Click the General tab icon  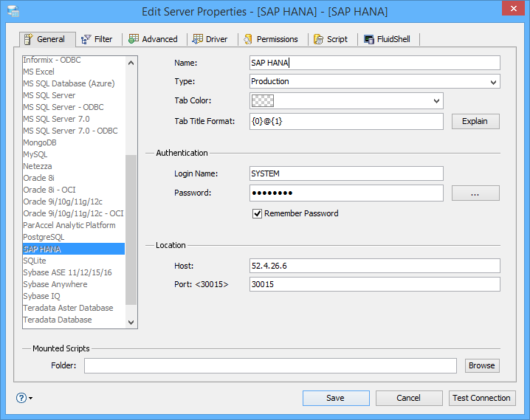28,39
